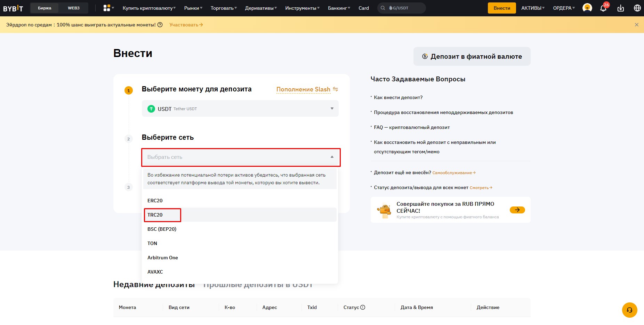Click the Самообслуживание link
The image size is (644, 325).
coord(454,173)
